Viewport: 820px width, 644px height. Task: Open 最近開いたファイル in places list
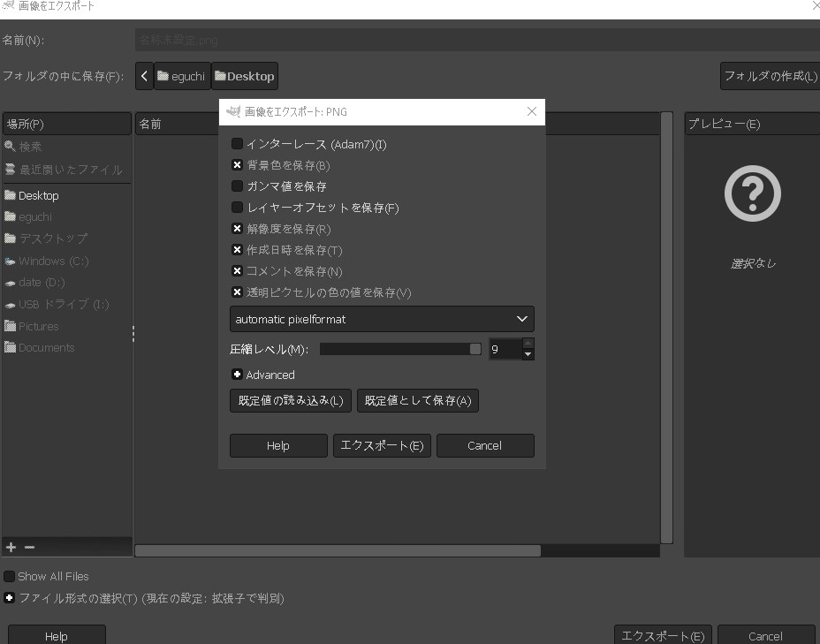[71, 169]
